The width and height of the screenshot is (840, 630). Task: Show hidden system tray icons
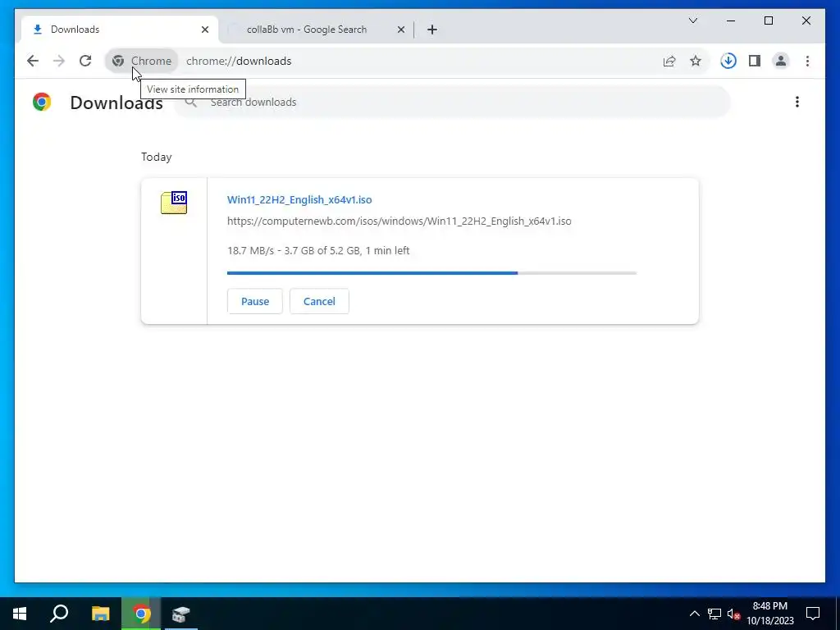click(x=694, y=614)
